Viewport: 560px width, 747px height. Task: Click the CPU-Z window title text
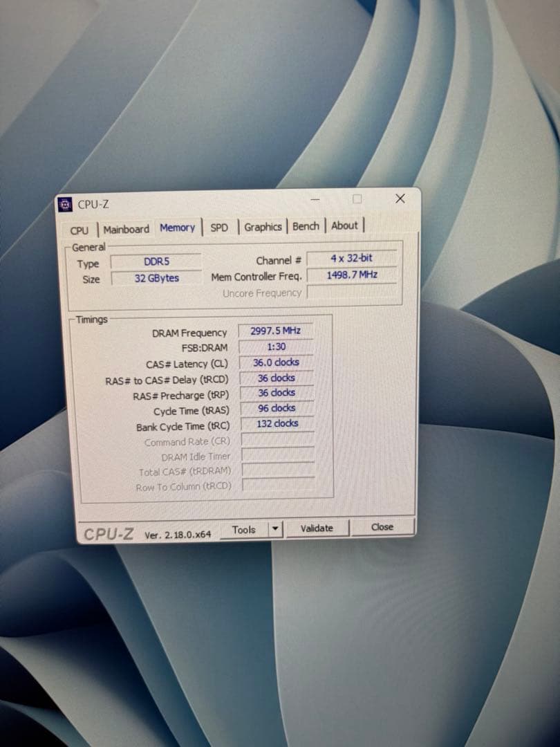93,205
